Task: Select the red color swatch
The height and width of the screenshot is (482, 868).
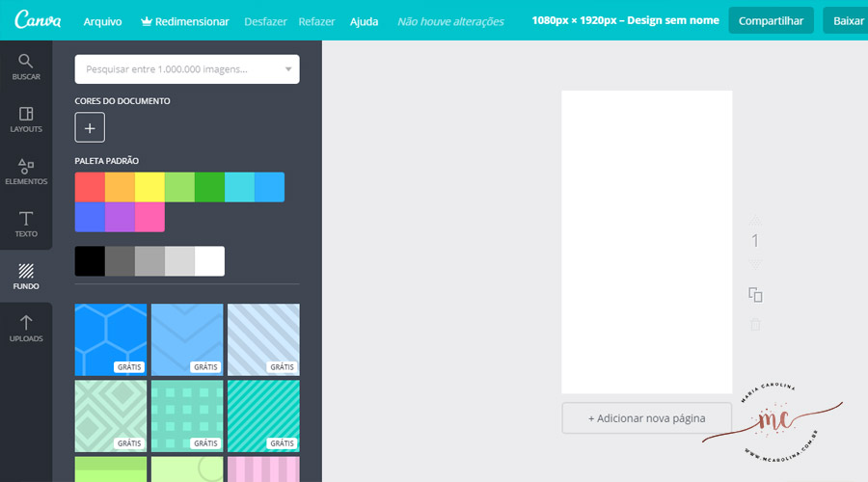Action: [90, 187]
